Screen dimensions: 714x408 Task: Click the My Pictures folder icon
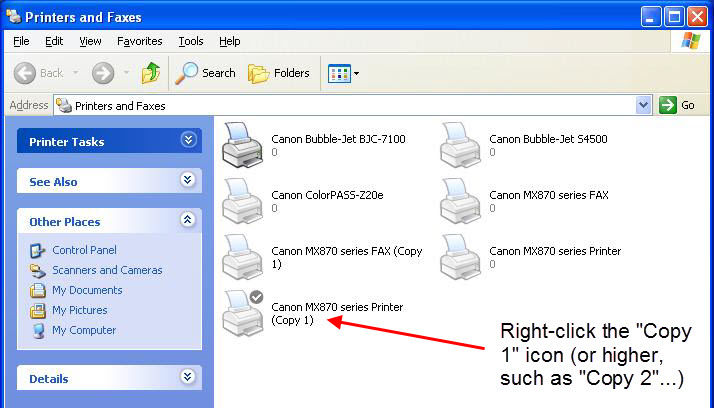tap(37, 311)
